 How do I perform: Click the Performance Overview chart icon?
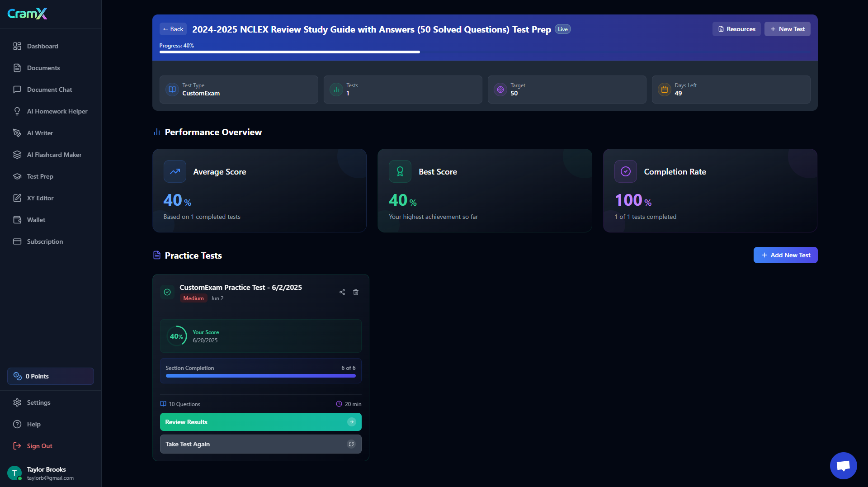click(x=157, y=132)
